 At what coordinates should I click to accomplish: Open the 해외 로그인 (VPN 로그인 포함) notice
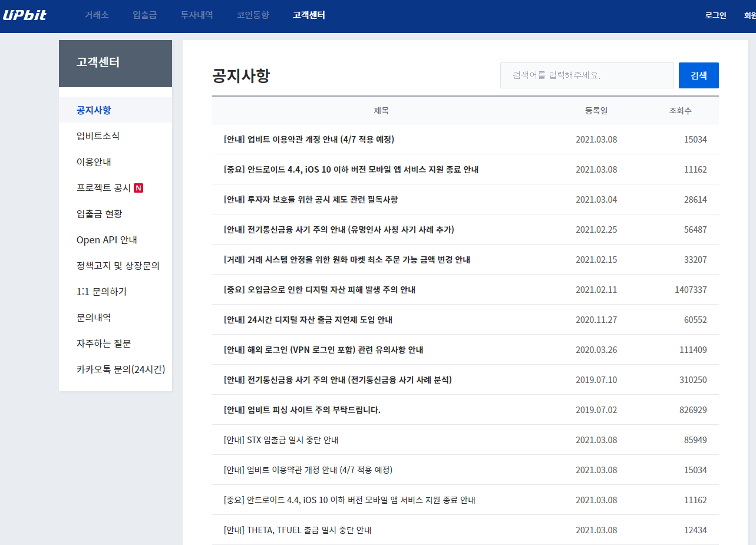[323, 350]
